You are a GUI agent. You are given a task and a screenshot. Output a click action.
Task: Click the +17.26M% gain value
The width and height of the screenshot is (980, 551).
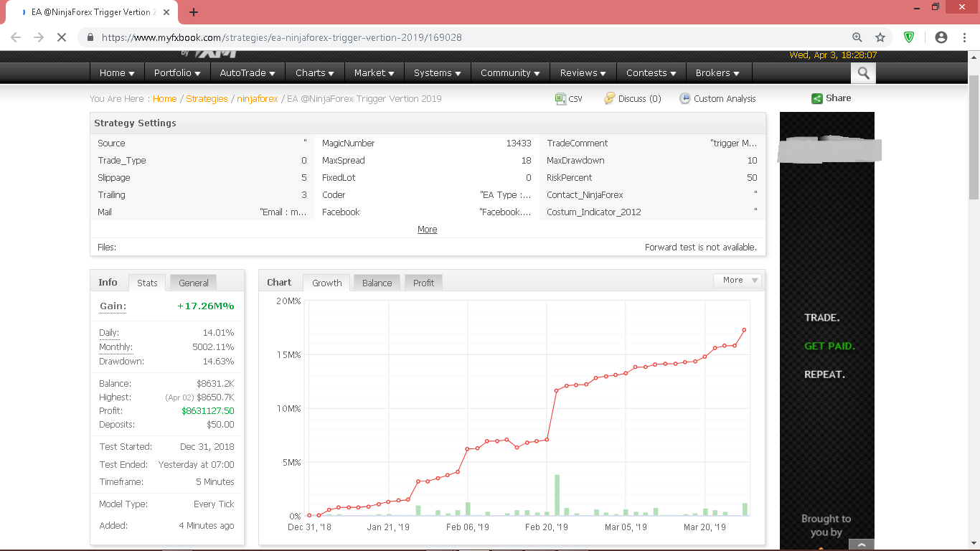tap(206, 306)
